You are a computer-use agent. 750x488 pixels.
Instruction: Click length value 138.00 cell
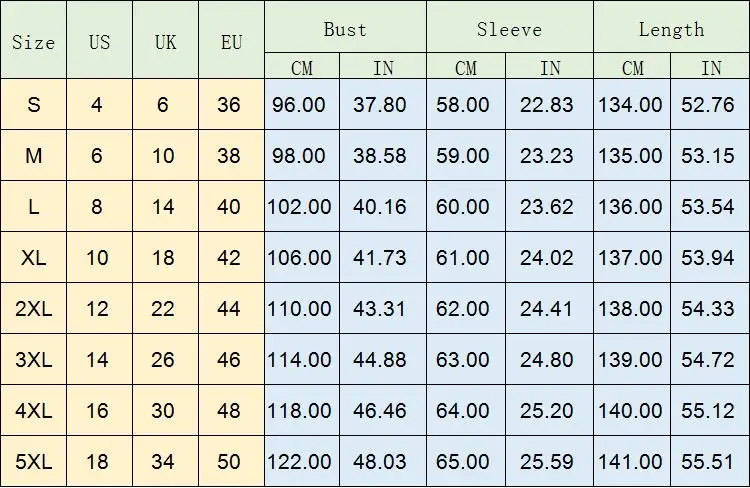point(632,309)
